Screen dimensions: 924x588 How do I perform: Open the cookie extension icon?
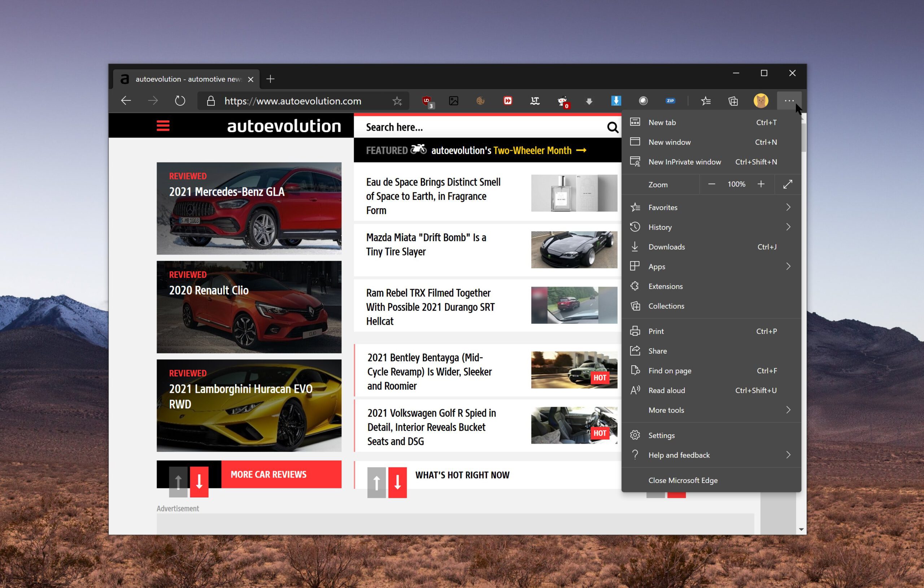(x=480, y=101)
